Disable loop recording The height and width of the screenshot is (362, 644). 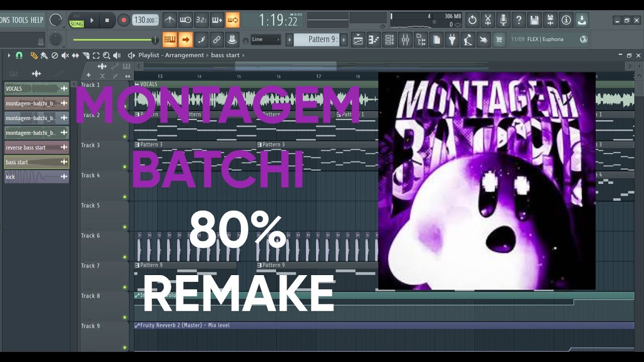click(x=232, y=20)
